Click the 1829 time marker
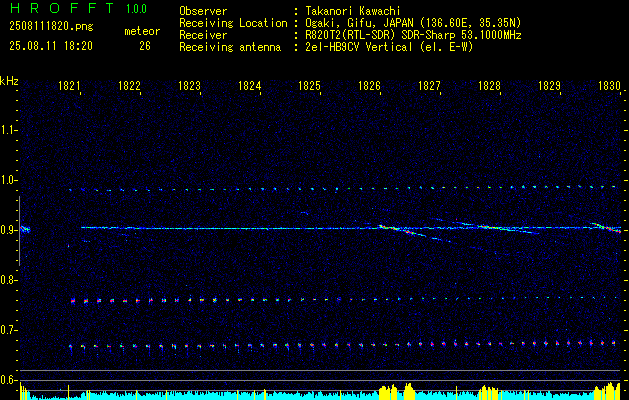The width and height of the screenshot is (629, 400). pos(549,86)
